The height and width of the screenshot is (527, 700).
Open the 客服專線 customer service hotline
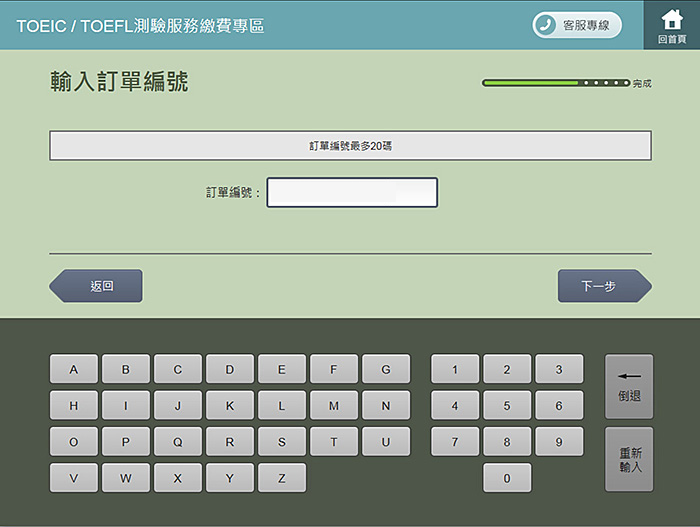click(577, 26)
